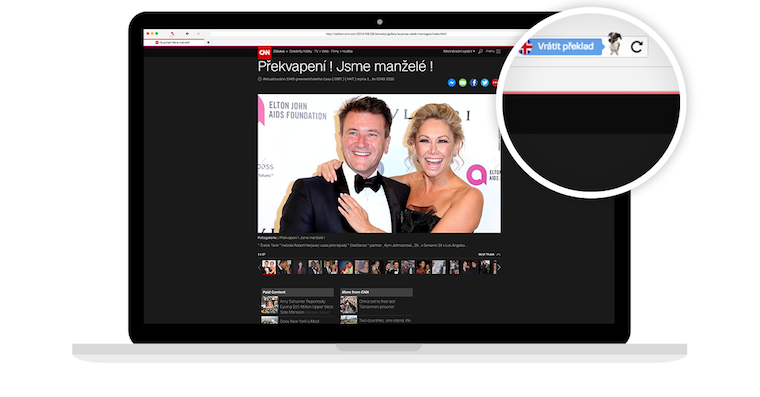The image size is (760, 397).
Task: Share via Facebook Messenger icon
Action: (452, 83)
